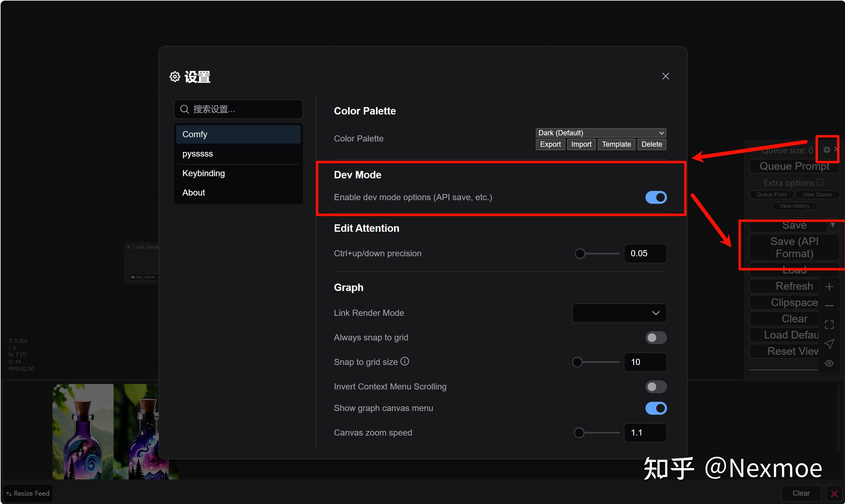Disable the Enable dev mode options toggle
The width and height of the screenshot is (845, 504).
(x=656, y=197)
